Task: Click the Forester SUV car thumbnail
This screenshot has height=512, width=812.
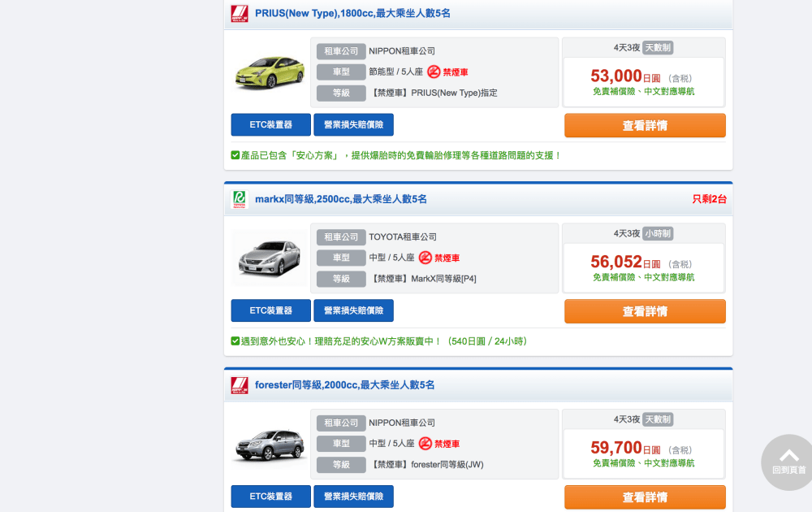Action: 269,445
